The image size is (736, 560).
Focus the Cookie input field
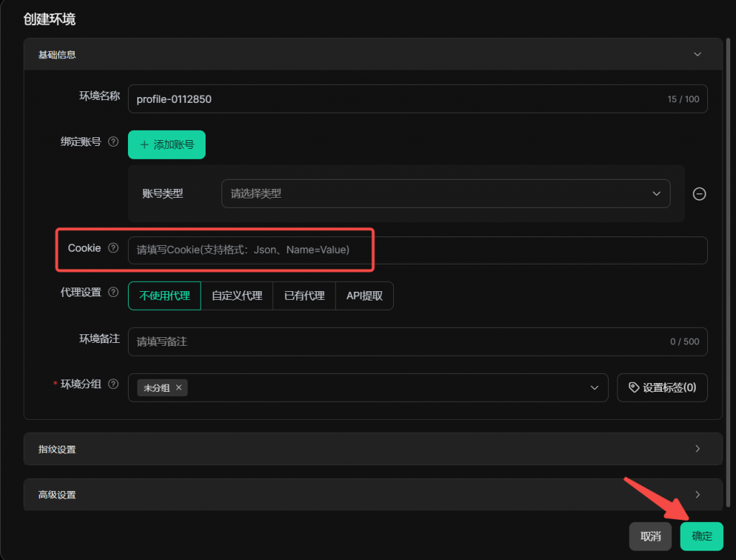[x=417, y=250]
